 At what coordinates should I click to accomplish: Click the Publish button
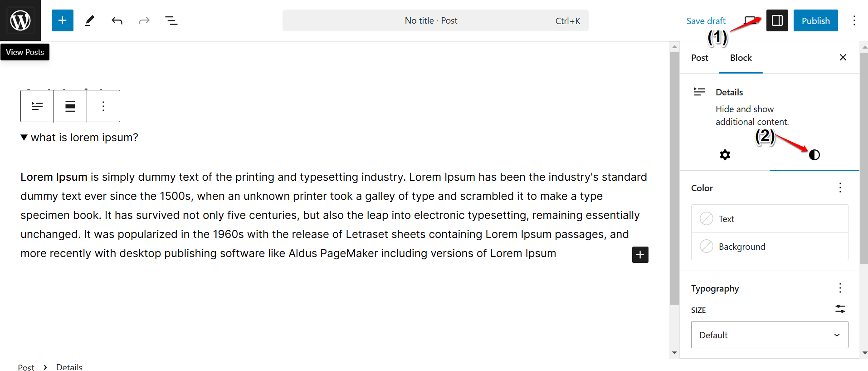[x=815, y=20]
